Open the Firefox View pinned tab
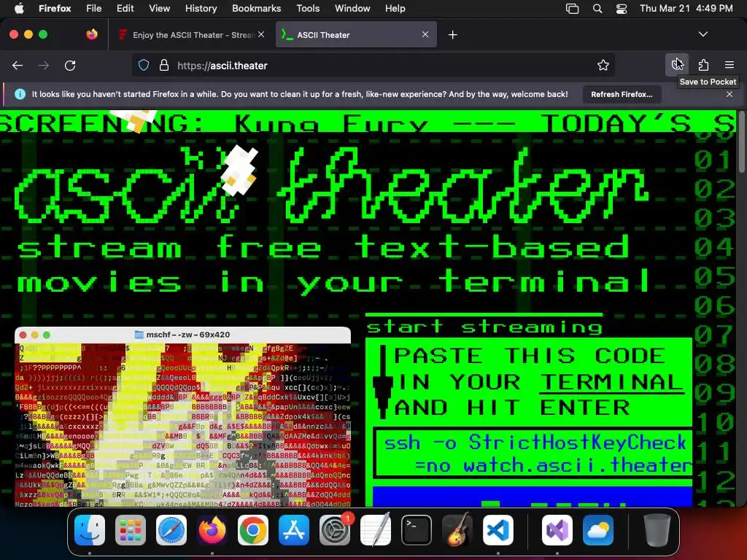Viewport: 747px width, 560px height. pos(92,34)
